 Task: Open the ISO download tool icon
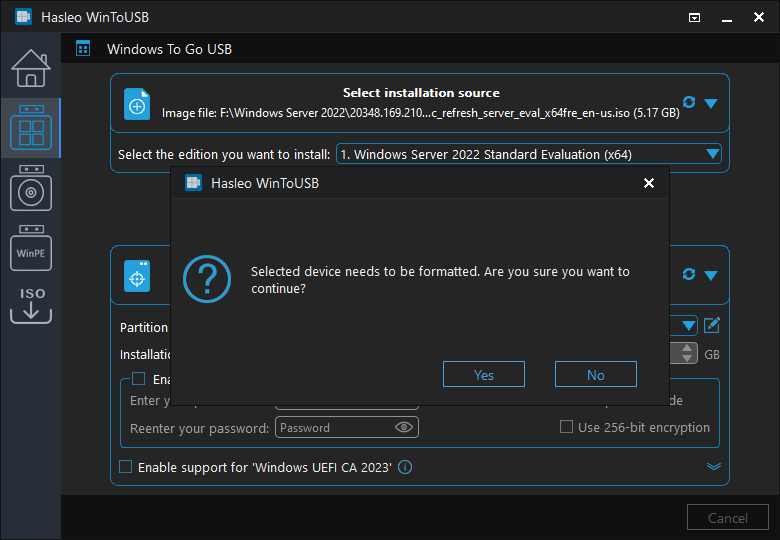31,305
